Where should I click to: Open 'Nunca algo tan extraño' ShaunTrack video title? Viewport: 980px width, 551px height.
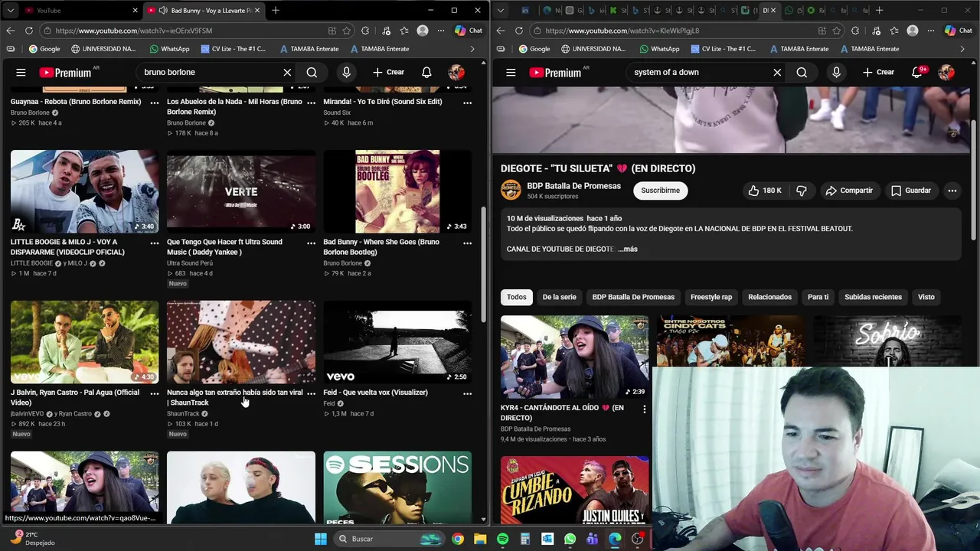235,397
